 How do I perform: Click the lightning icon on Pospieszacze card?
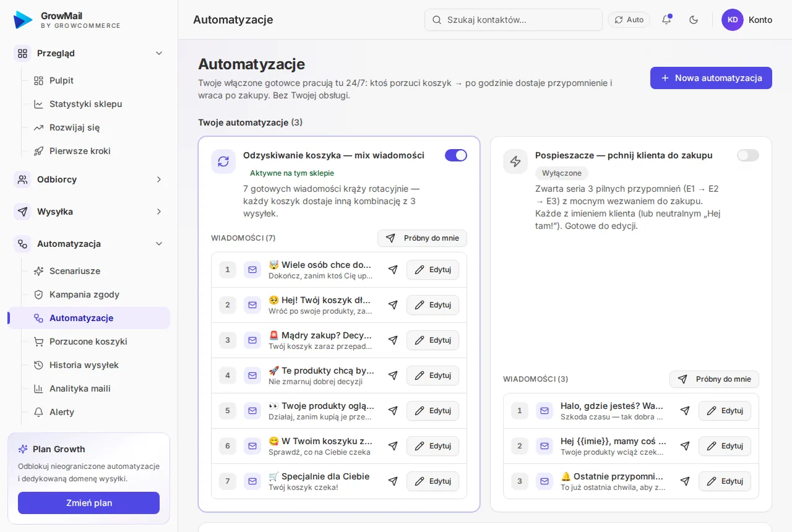515,161
